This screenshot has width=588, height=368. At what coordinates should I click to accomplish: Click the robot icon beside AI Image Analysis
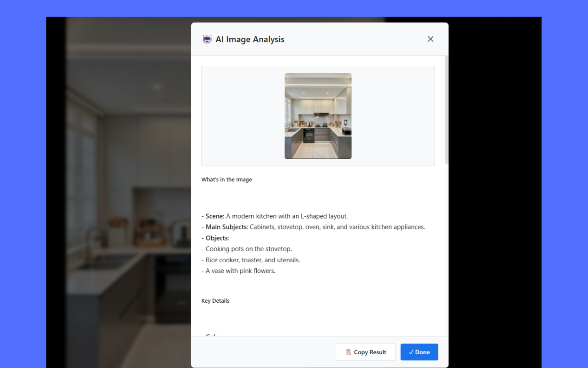point(207,39)
